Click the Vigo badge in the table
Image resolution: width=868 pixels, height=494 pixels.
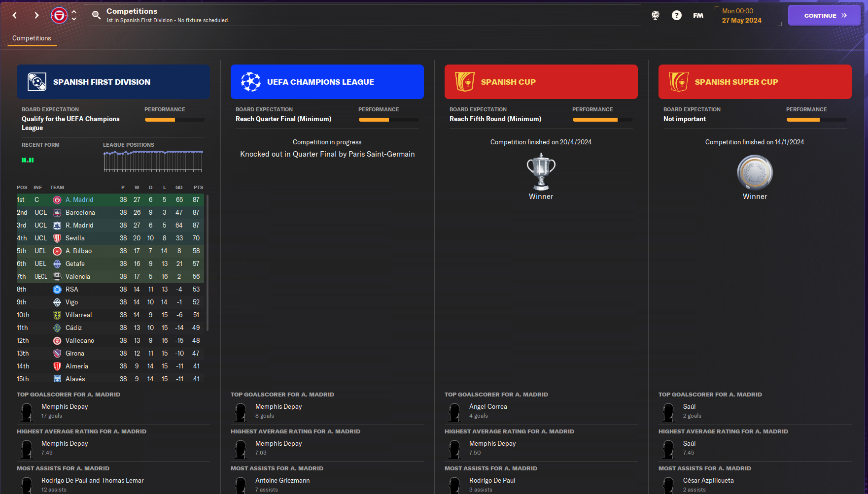point(57,302)
